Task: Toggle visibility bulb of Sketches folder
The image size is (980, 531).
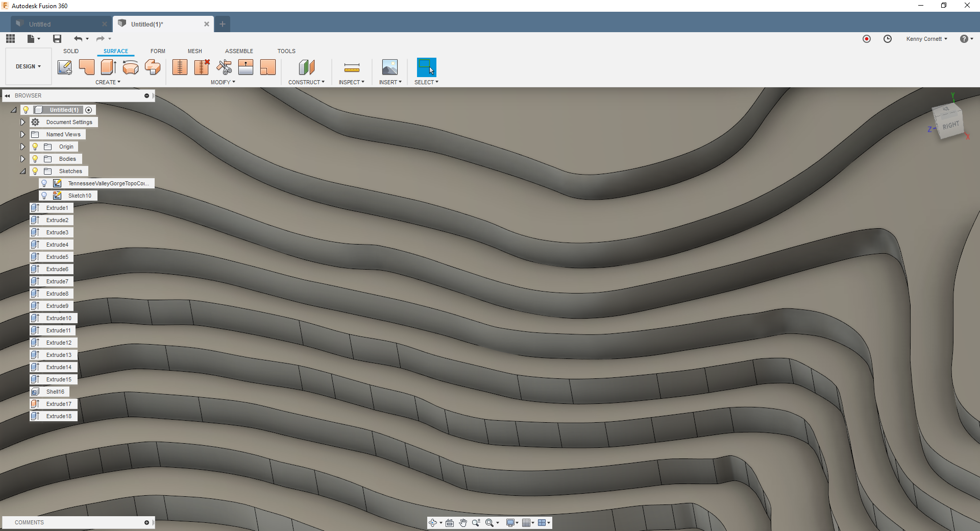Action: tap(35, 171)
